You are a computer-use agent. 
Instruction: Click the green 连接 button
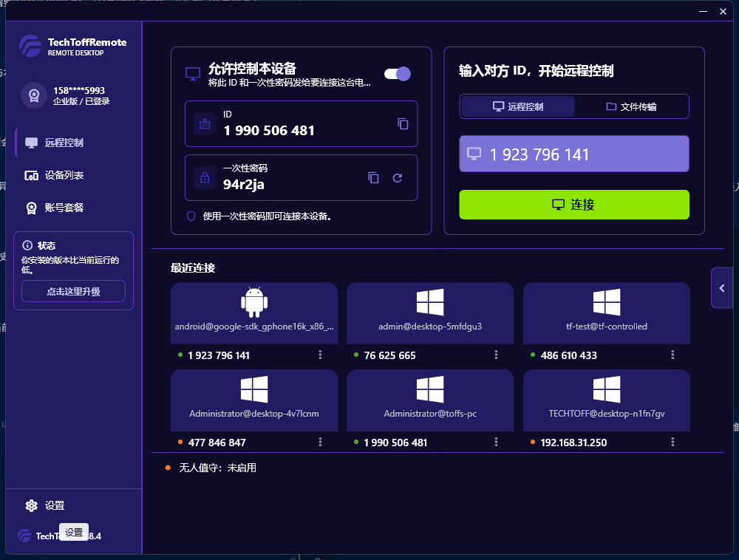pyautogui.click(x=574, y=205)
